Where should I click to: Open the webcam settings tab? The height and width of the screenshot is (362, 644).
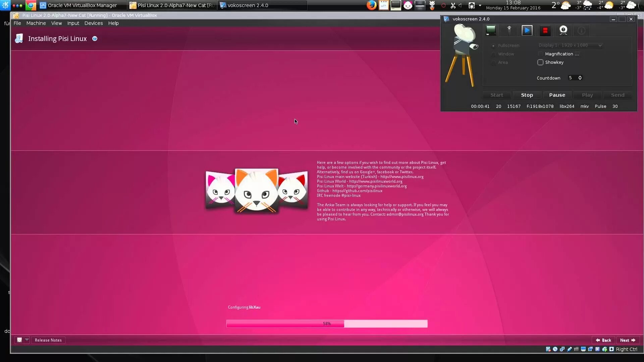click(x=563, y=31)
